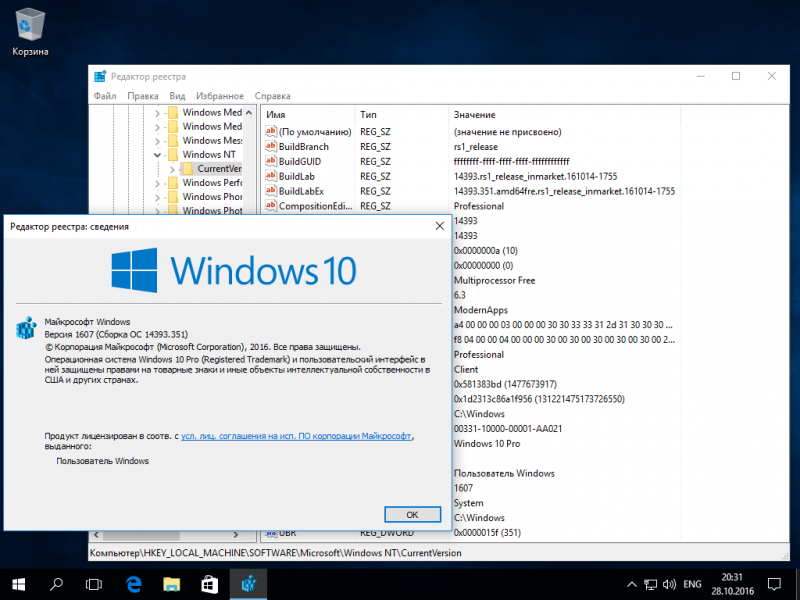Click the UBR DWORD value icon

coord(271,534)
